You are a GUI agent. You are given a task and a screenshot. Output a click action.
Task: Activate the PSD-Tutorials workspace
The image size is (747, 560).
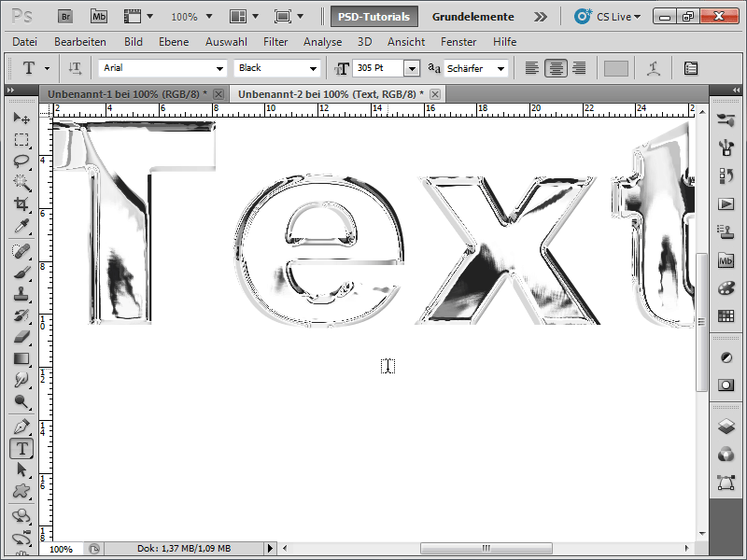tap(374, 17)
